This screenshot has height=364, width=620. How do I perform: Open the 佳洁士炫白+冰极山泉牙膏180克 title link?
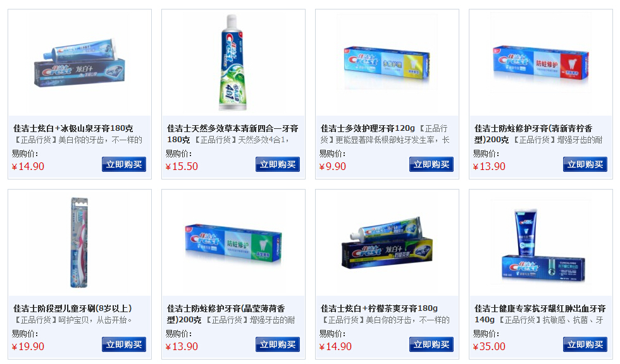[x=73, y=128]
